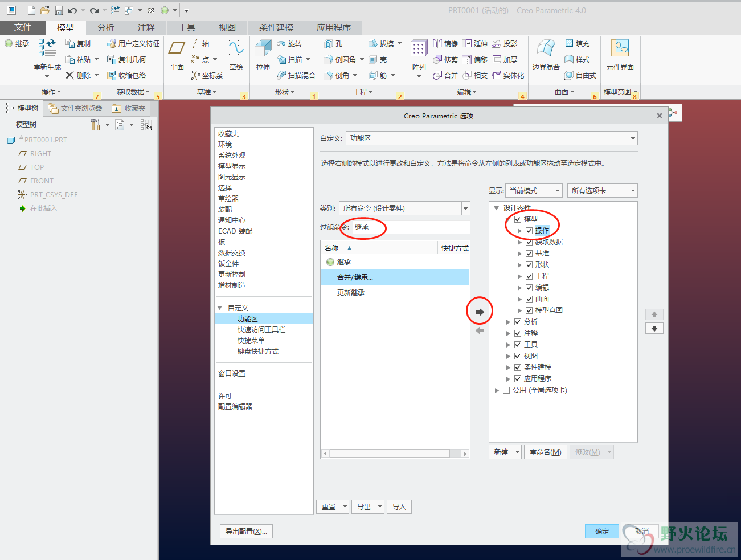Select the 拉伸 extrude tool
The image size is (741, 560).
point(263,55)
